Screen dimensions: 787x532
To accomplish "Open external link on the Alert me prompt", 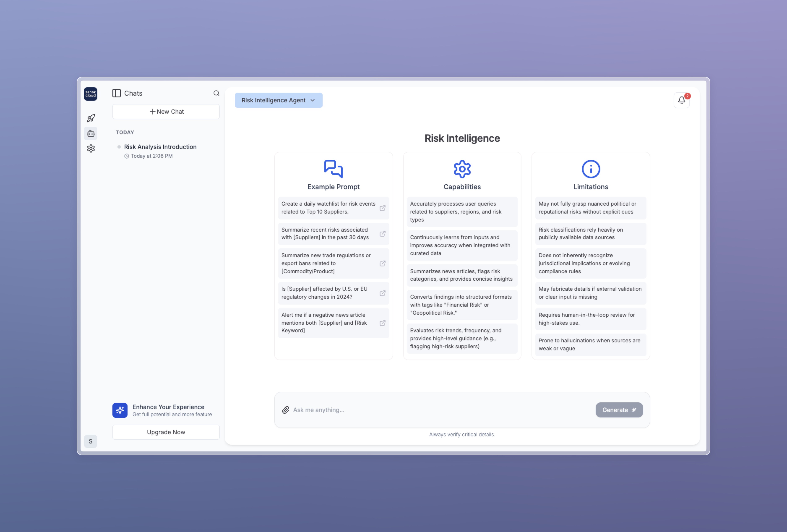I will [382, 323].
